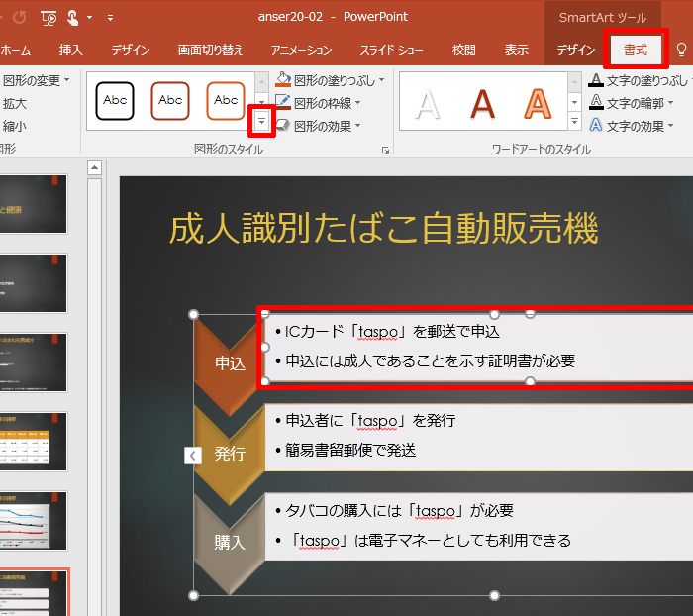
Task: Open 文字の効果 dropdown arrow
Action: (671, 126)
